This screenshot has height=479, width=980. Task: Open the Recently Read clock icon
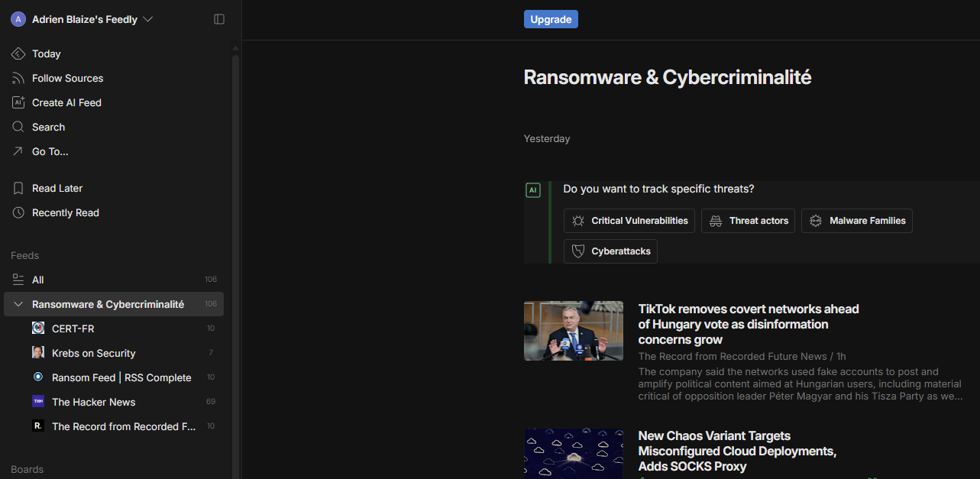point(18,212)
